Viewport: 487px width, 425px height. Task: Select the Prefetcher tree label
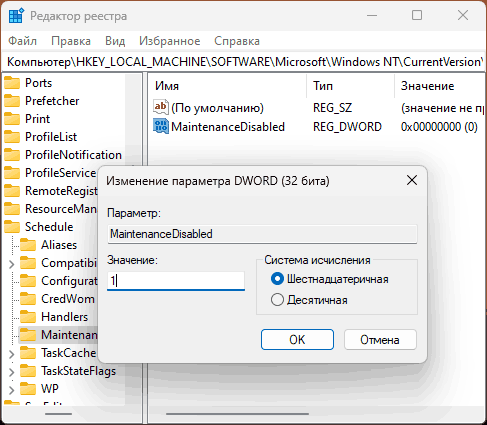tap(52, 101)
